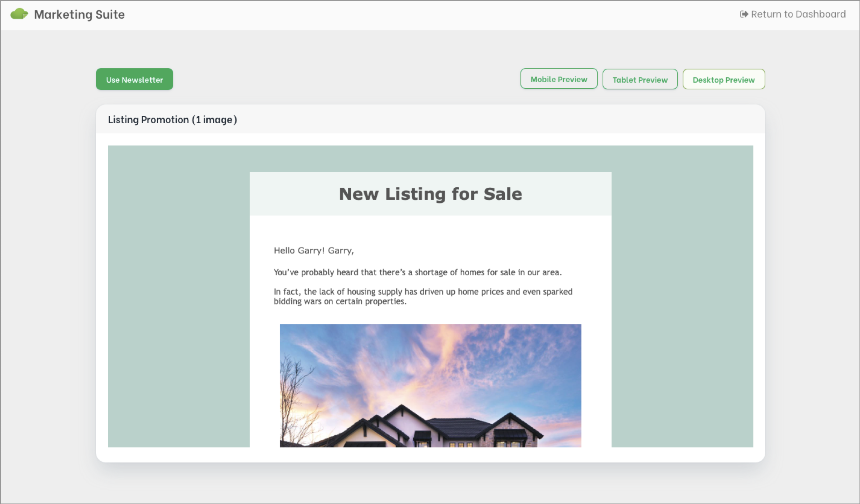
Task: Click the housing supply bidding wars paragraph
Action: 422,296
